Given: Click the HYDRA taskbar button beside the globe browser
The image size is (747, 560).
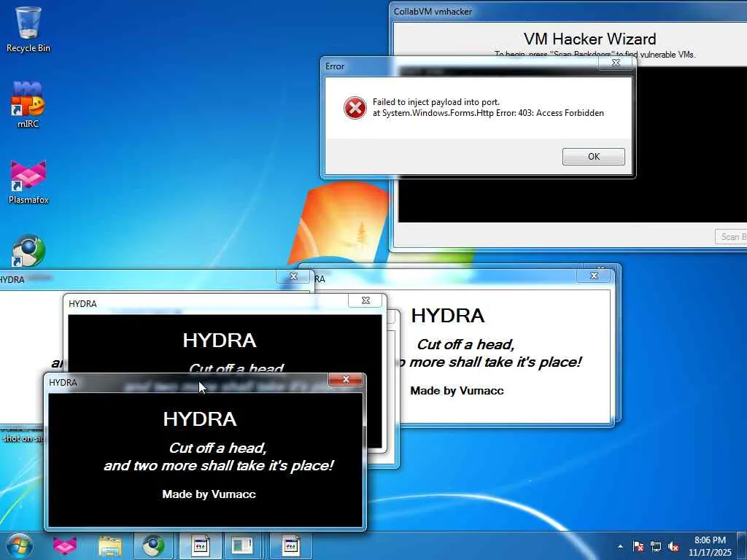Looking at the screenshot, I should click(x=200, y=545).
